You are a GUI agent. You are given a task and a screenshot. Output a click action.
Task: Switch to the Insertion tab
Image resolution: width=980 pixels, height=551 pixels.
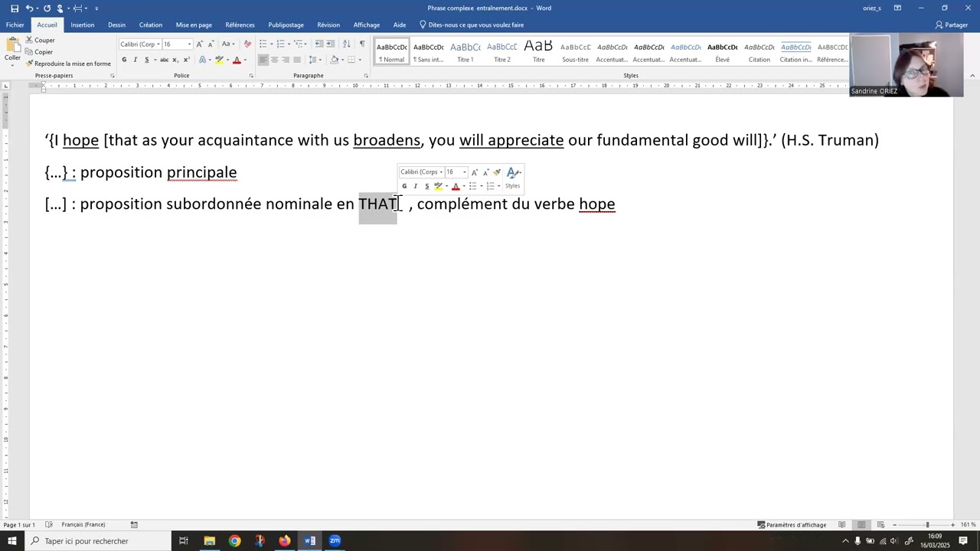tap(83, 24)
